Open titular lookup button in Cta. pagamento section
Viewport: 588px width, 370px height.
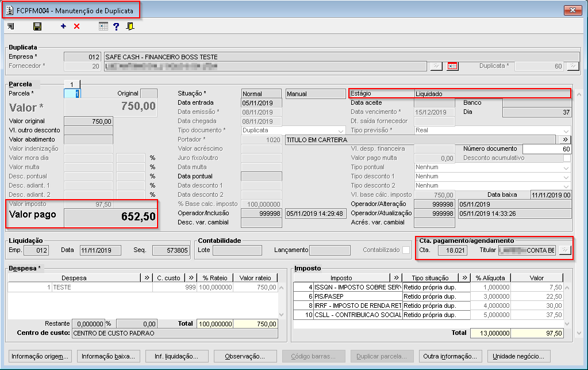[564, 250]
